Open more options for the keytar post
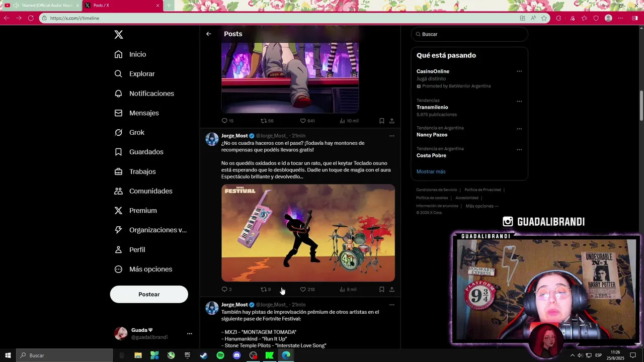Screen dimensions: 644x362 pos(392,136)
